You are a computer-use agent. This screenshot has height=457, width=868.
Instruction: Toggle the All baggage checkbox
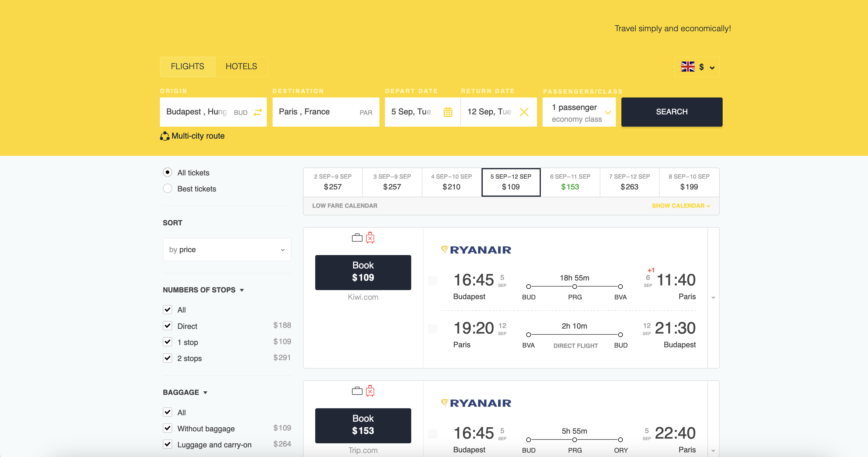[x=168, y=412]
